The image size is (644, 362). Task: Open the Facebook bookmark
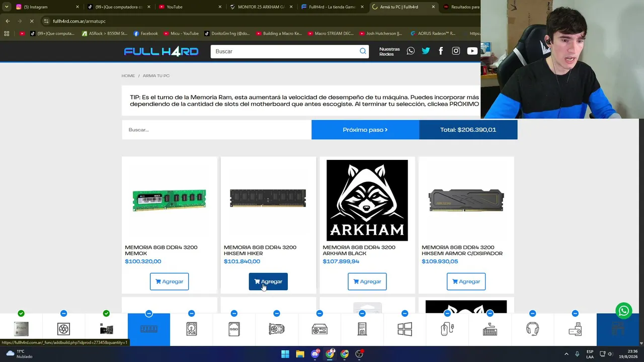pyautogui.click(x=146, y=34)
